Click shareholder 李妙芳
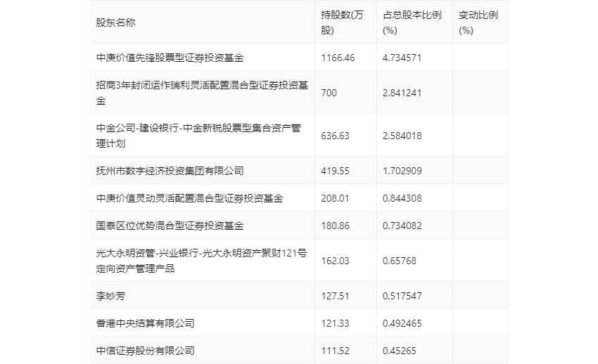598x364 pixels. (110, 296)
